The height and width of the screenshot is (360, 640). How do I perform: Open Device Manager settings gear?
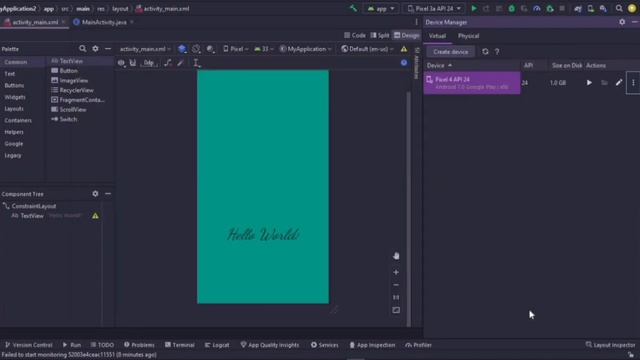click(x=622, y=22)
